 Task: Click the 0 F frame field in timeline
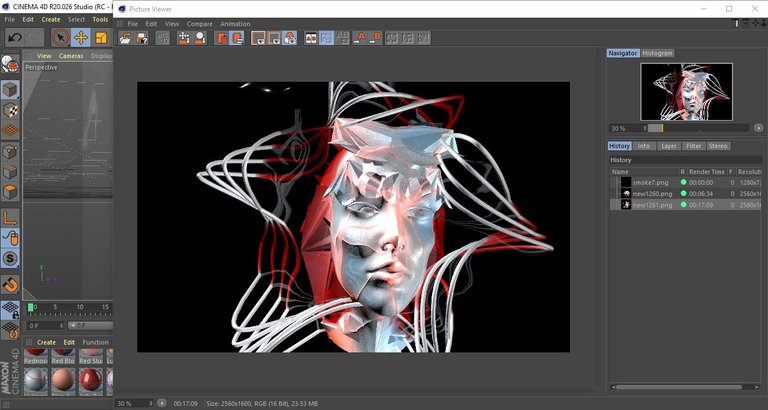46,326
